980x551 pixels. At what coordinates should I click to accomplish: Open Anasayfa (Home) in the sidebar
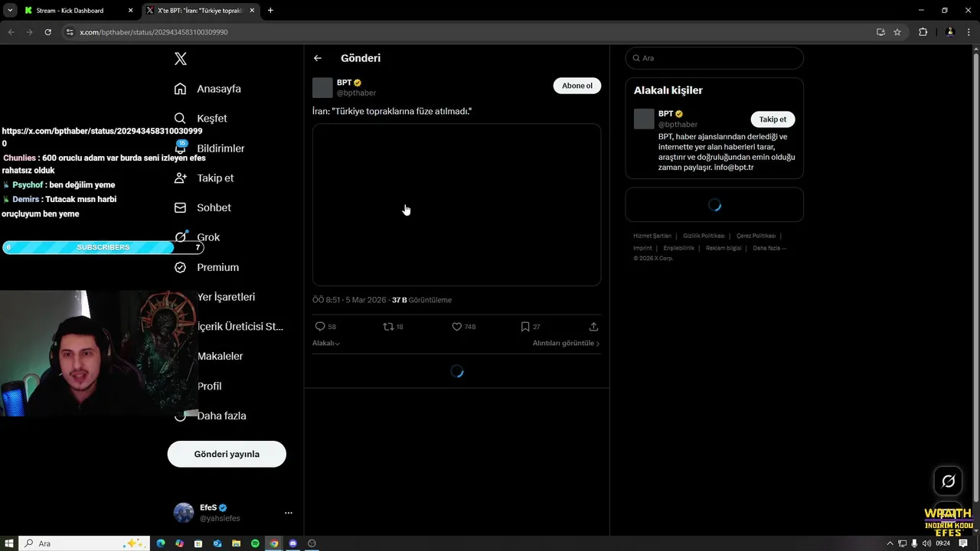(207, 89)
